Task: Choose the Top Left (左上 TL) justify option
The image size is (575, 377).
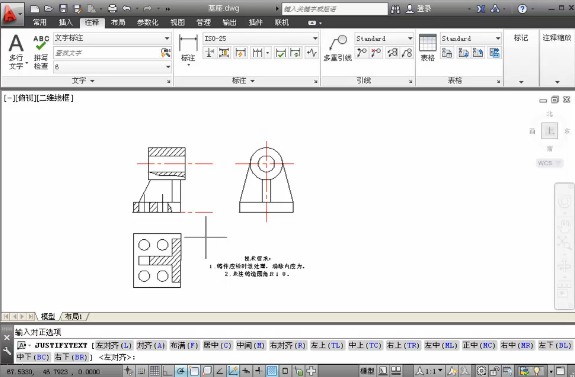Action: [x=327, y=345]
